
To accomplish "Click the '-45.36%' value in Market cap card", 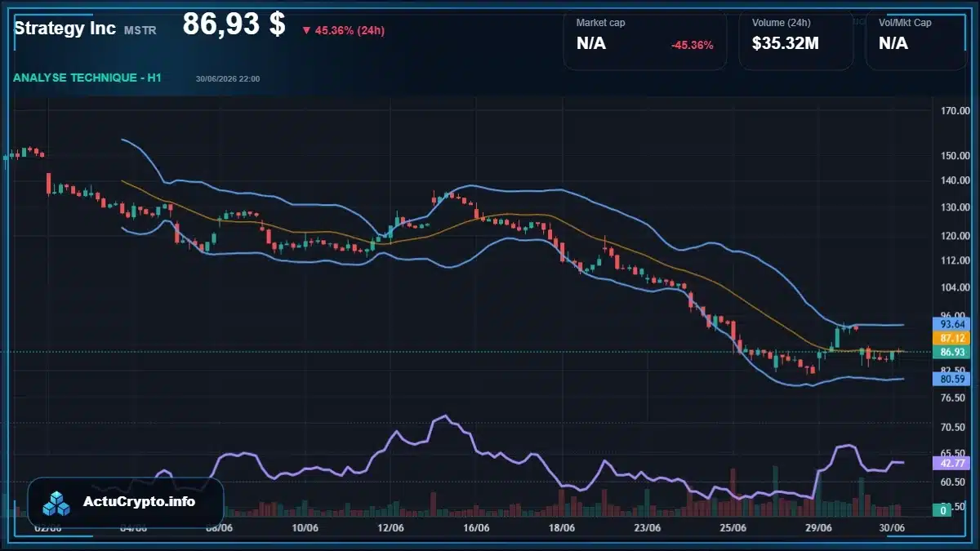I will tap(693, 45).
